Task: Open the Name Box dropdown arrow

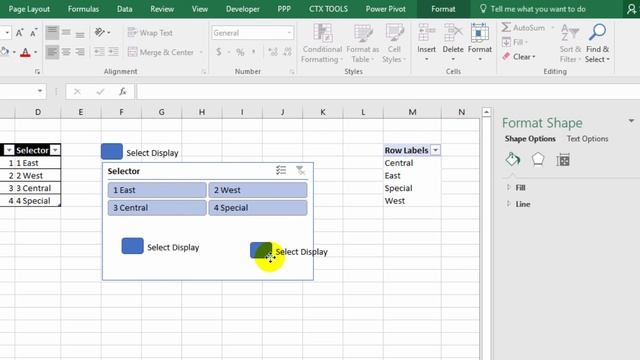Action: [40, 91]
